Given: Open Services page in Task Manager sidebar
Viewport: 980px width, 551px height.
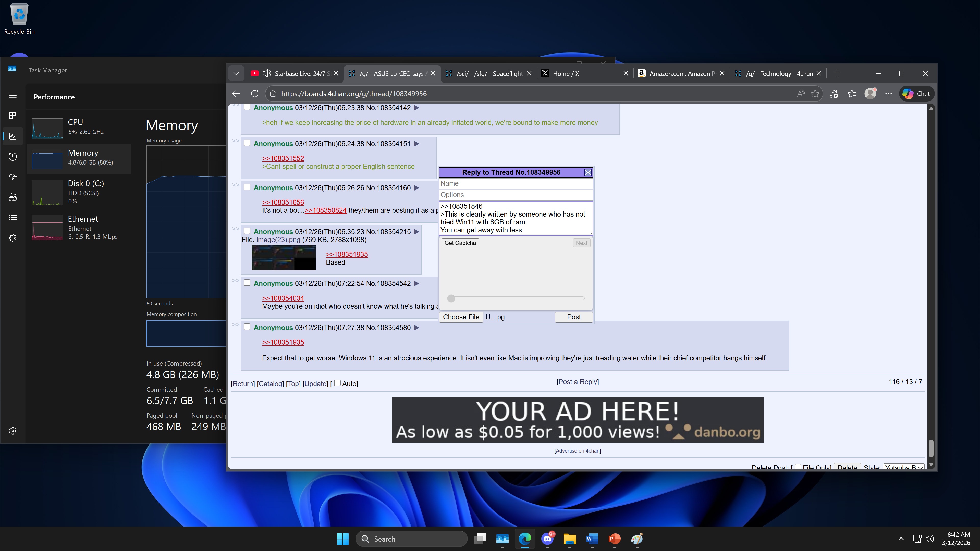Looking at the screenshot, I should click(13, 238).
